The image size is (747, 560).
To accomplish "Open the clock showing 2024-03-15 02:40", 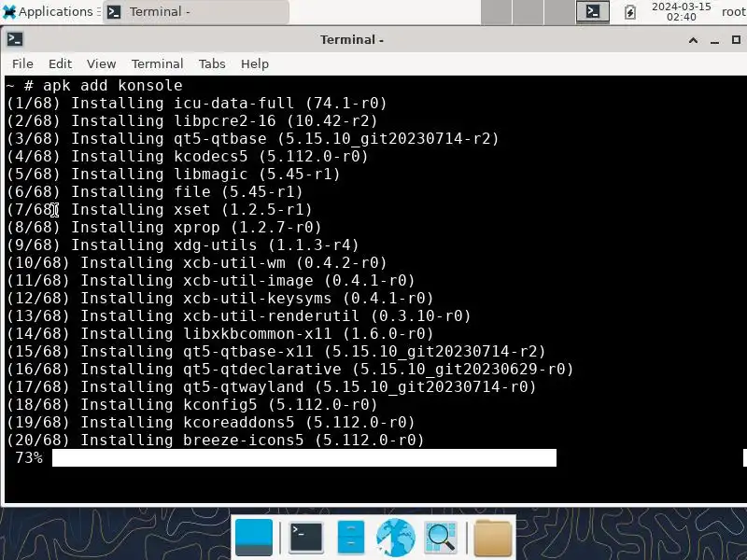I will pyautogui.click(x=682, y=11).
